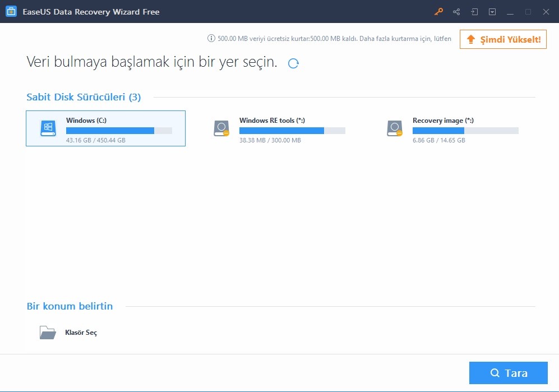Refresh the drive list with circular arrow
Screen dimensions: 559x392
click(293, 63)
